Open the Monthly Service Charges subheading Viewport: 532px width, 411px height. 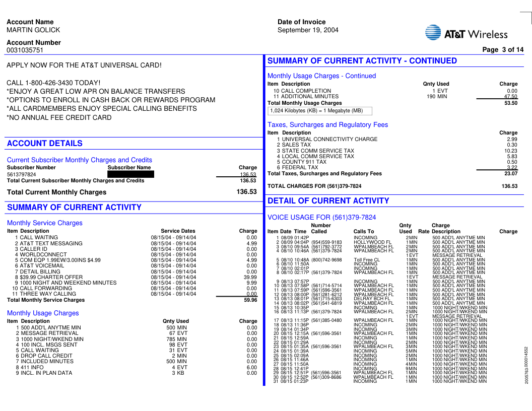click(x=45, y=223)
